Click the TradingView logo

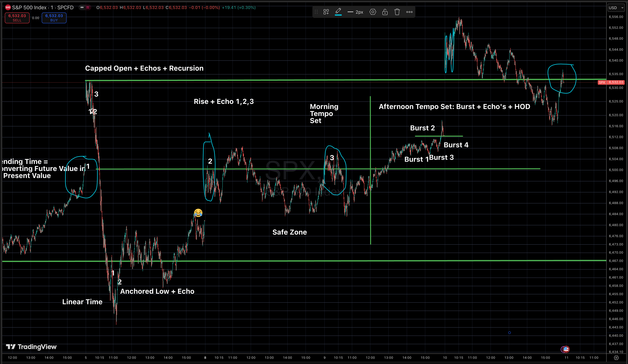(x=31, y=347)
